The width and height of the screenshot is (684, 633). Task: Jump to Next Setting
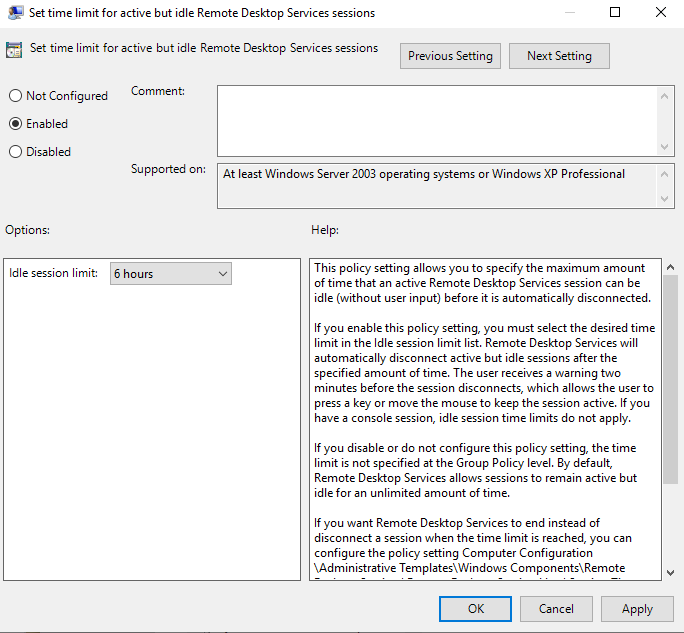(559, 56)
